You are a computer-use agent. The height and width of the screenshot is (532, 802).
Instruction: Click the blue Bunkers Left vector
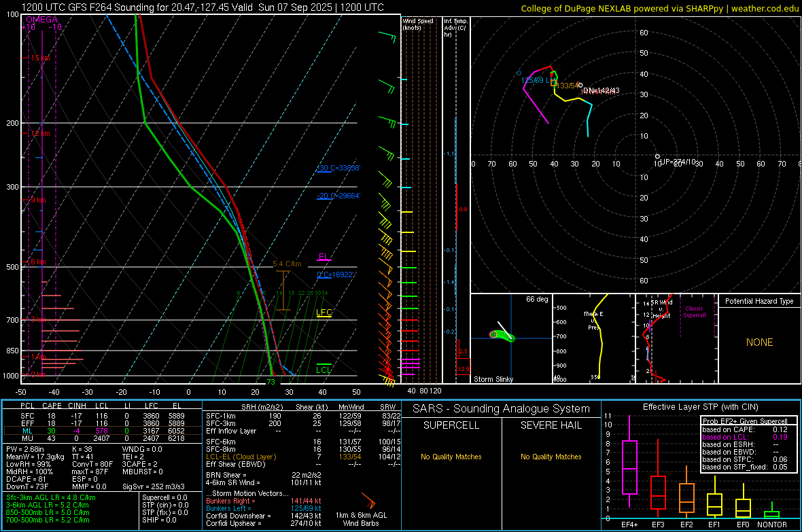264,508
